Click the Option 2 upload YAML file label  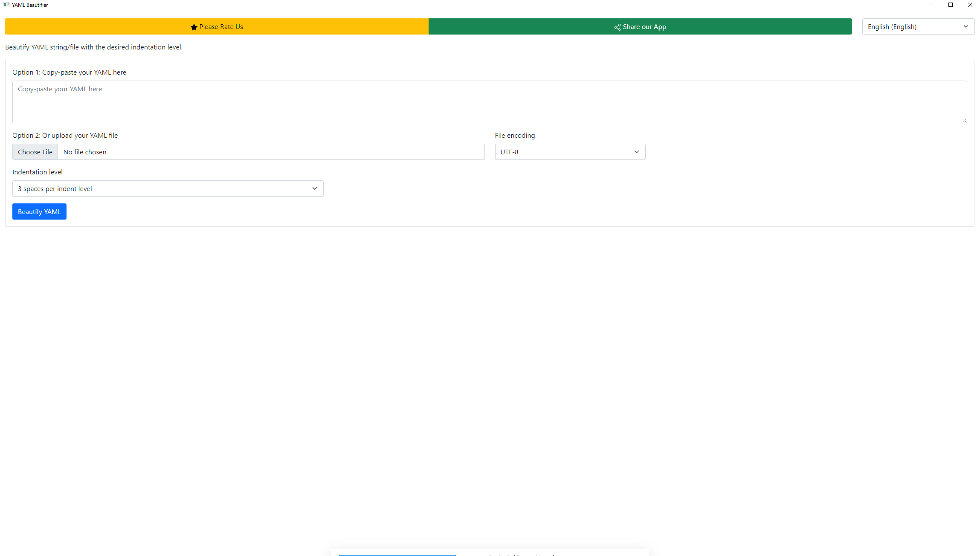click(65, 136)
